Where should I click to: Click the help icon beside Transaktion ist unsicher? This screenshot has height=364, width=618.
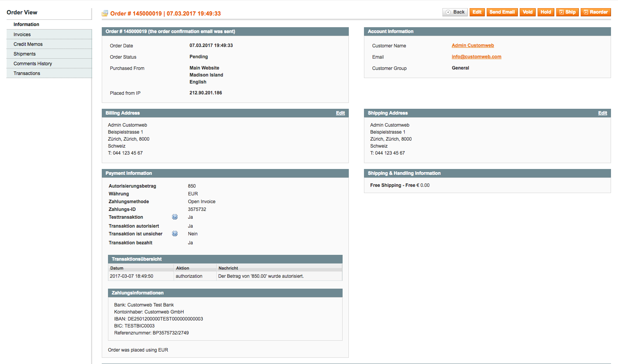coord(175,234)
